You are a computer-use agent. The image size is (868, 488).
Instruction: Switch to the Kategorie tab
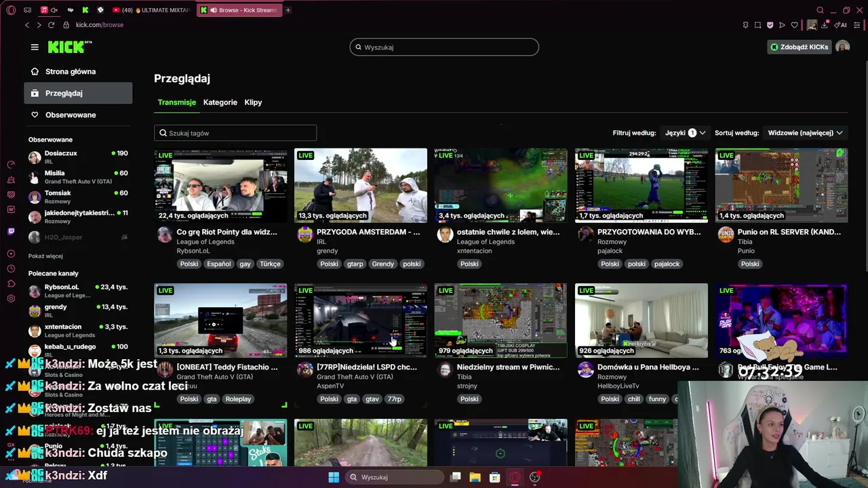coord(220,102)
